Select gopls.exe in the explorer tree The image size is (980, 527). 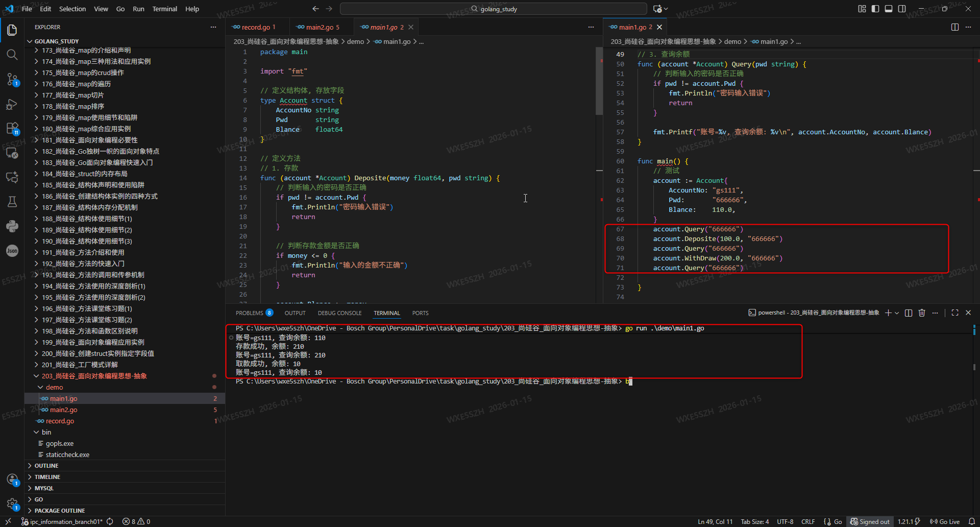[125, 443]
